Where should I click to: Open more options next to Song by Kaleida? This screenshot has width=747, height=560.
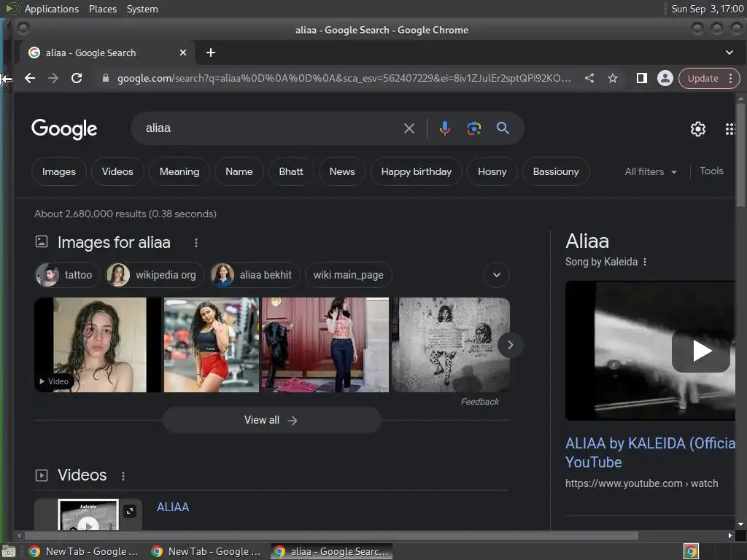click(x=645, y=262)
